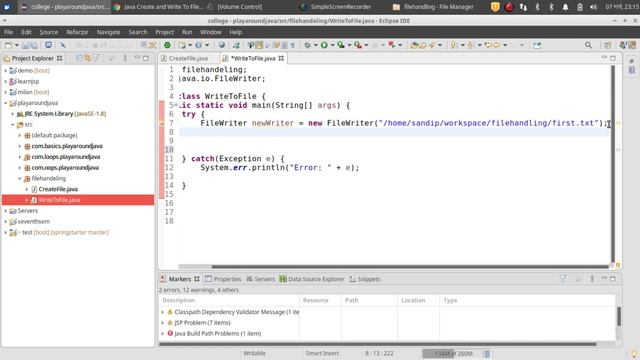Collapse the playaroundjava project node
The image size is (640, 360).
[x=6, y=103]
